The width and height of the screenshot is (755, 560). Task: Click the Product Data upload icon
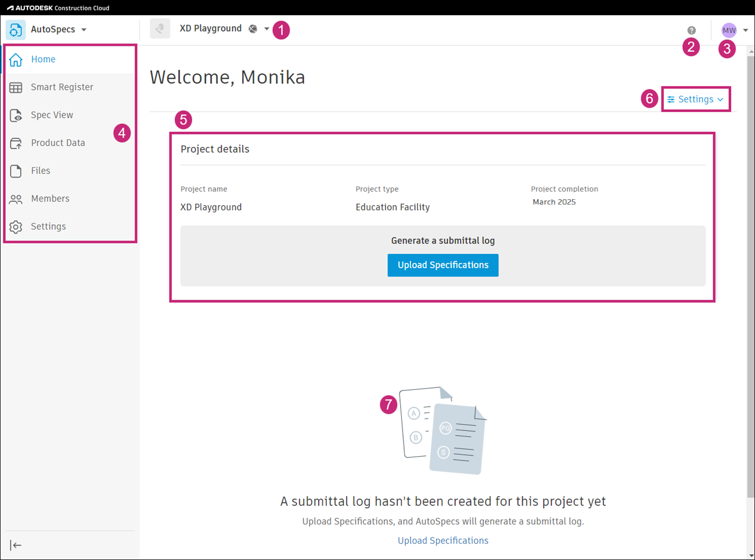click(16, 143)
